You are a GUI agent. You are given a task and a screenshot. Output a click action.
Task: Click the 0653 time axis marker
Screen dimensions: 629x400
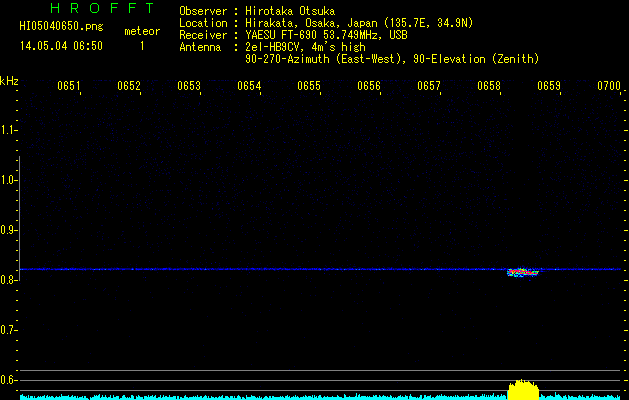click(189, 86)
